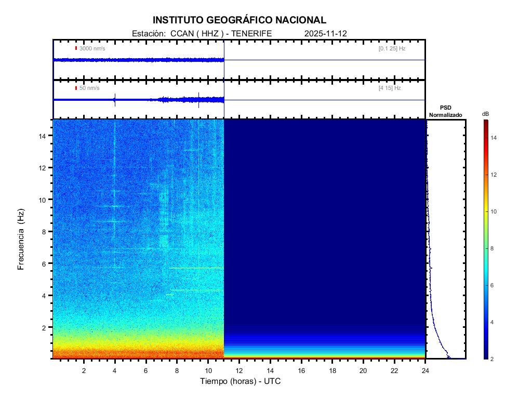Click the 24 hour tick on the time axis
This screenshot has height=399, width=532.
pyautogui.click(x=425, y=369)
